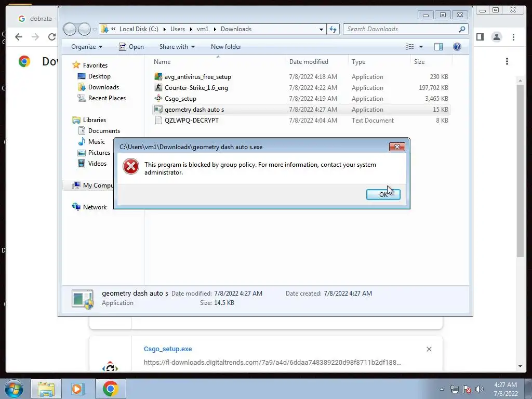The height and width of the screenshot is (399, 532).
Task: Select the QZLWPQ-DECRYPT text document
Action: pyautogui.click(x=192, y=120)
